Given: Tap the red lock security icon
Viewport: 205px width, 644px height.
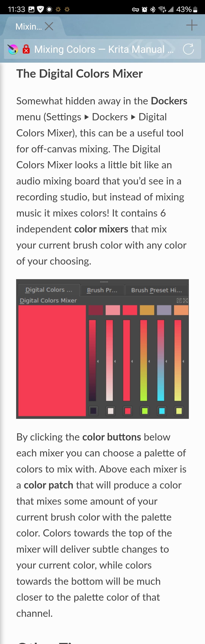Looking at the screenshot, I should click(26, 49).
